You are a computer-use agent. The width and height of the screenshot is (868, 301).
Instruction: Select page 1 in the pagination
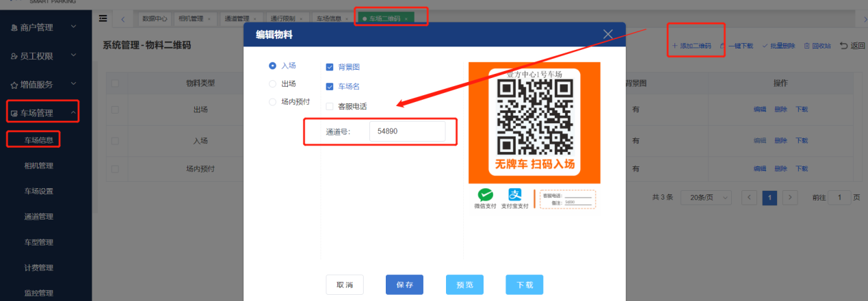click(x=770, y=197)
